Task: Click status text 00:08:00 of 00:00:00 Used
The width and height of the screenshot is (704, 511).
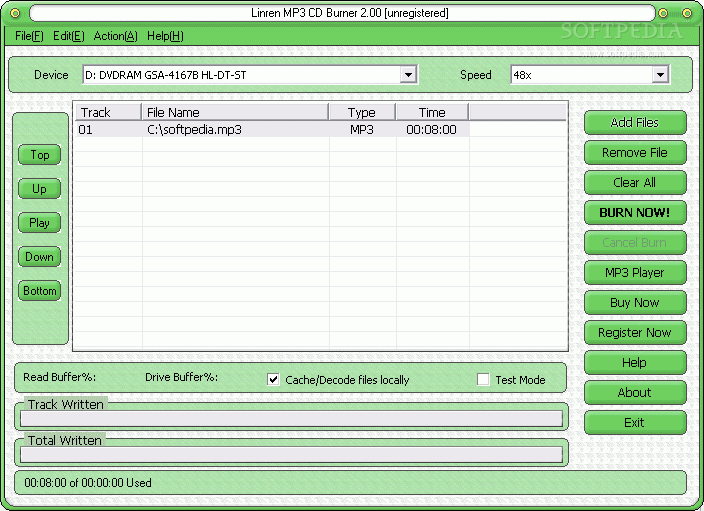Action: [88, 483]
